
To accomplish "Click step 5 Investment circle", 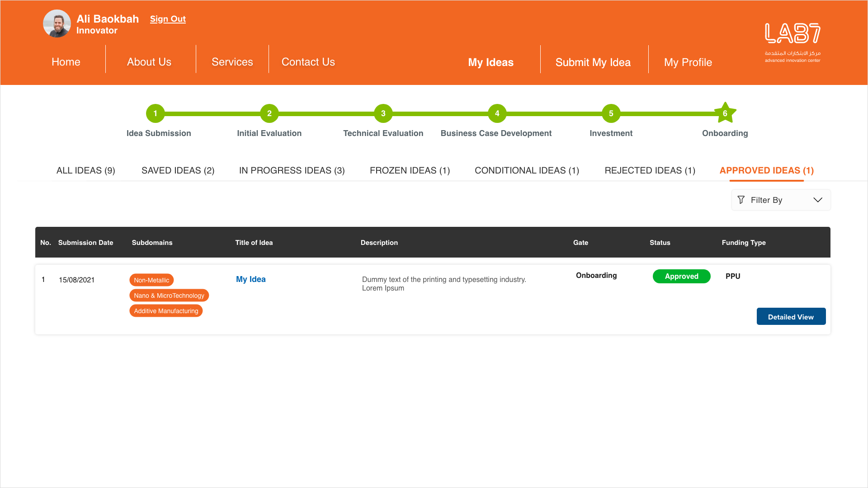I will click(x=611, y=113).
